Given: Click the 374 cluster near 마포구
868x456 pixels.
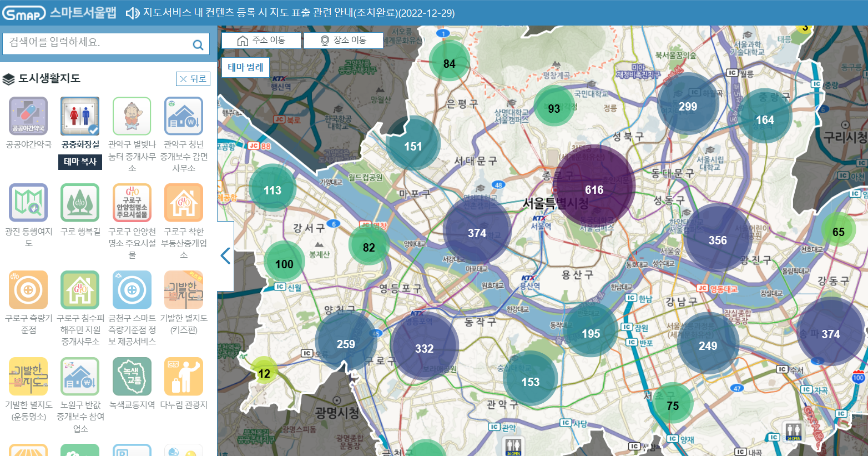Looking at the screenshot, I should [x=477, y=230].
